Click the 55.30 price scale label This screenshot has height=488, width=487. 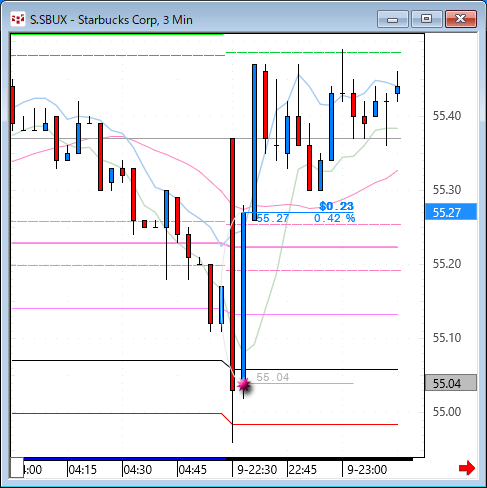pyautogui.click(x=447, y=190)
